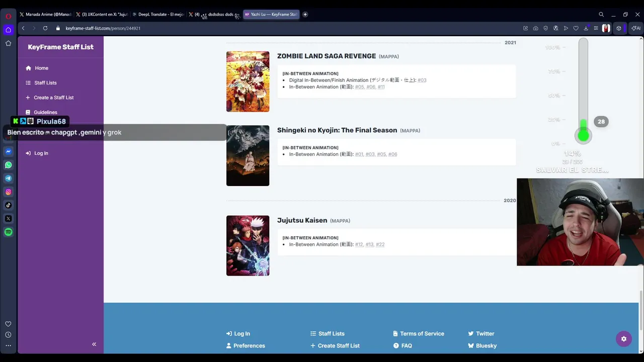Open the shield privacy protection icon
644x362 pixels.
[545, 28]
